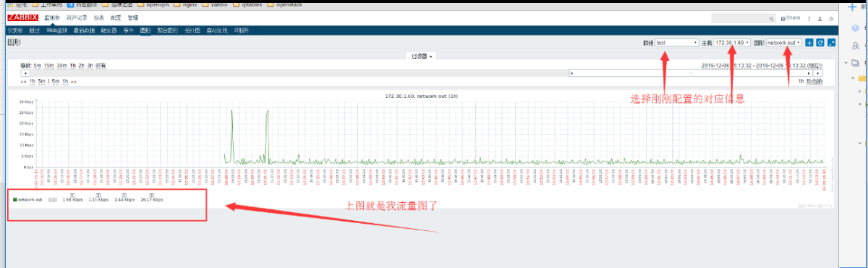Open the 报表 top menu
Image resolution: width=868 pixels, height=268 pixels.
pyautogui.click(x=98, y=17)
